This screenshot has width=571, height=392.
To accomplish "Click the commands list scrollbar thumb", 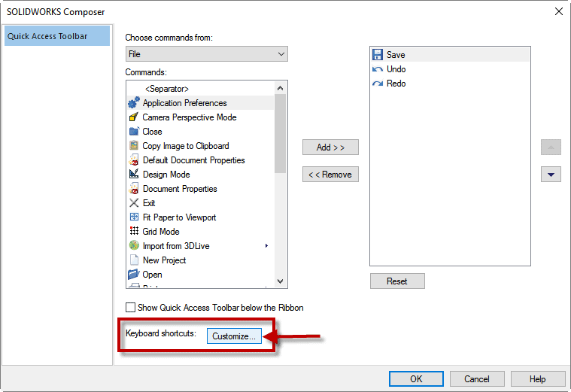I will (280, 133).
